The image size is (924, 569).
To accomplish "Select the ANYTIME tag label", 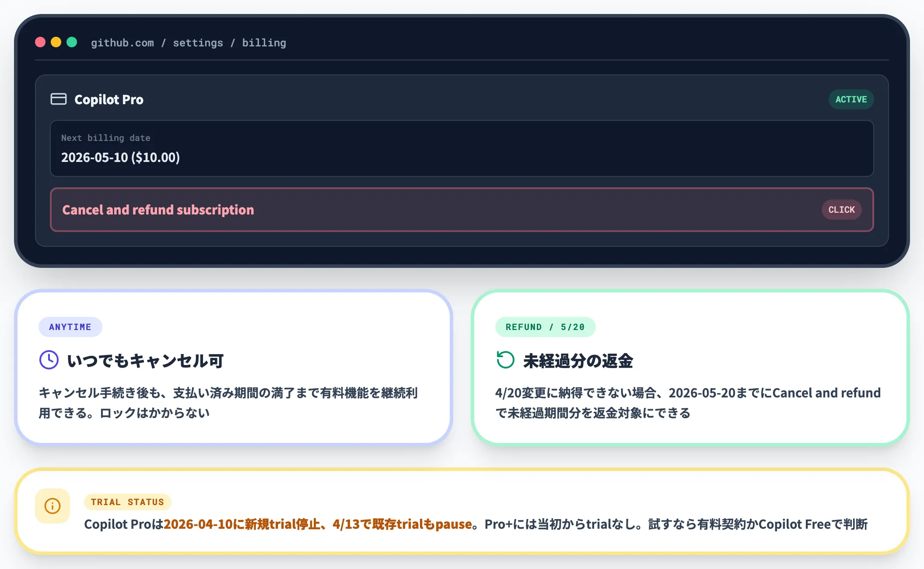I will 70,327.
